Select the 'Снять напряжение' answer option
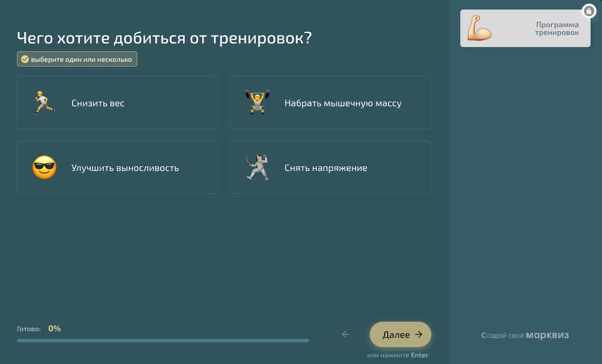The image size is (602, 364). pos(330,167)
